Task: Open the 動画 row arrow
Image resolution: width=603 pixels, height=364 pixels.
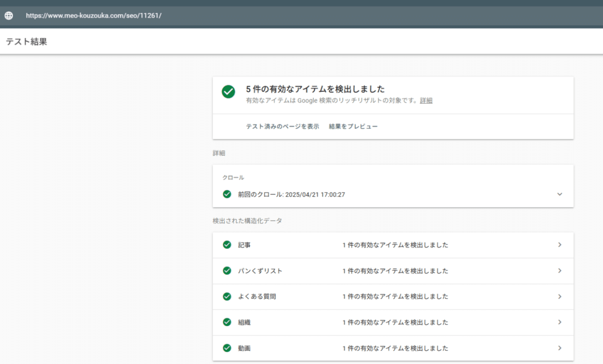Action: (x=560, y=348)
